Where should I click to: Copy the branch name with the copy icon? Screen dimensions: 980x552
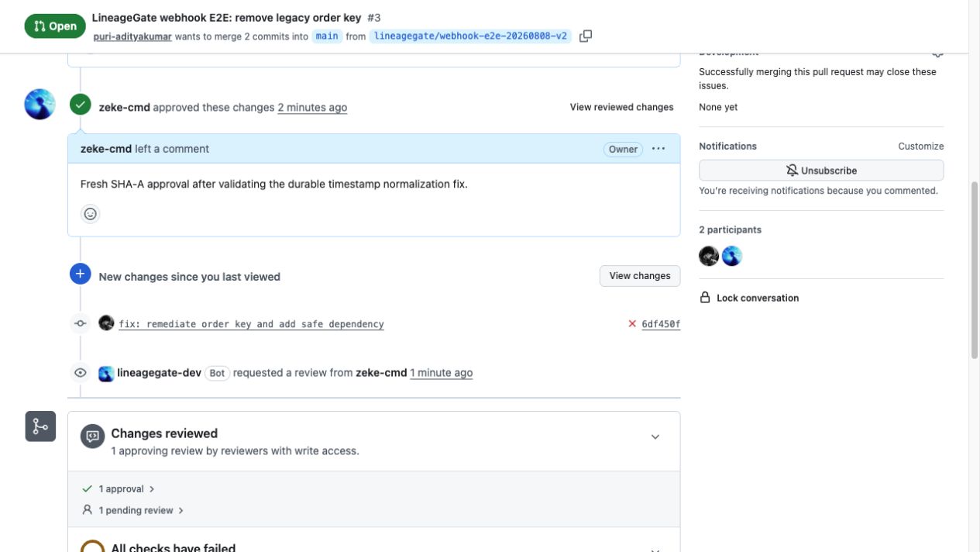click(x=586, y=36)
